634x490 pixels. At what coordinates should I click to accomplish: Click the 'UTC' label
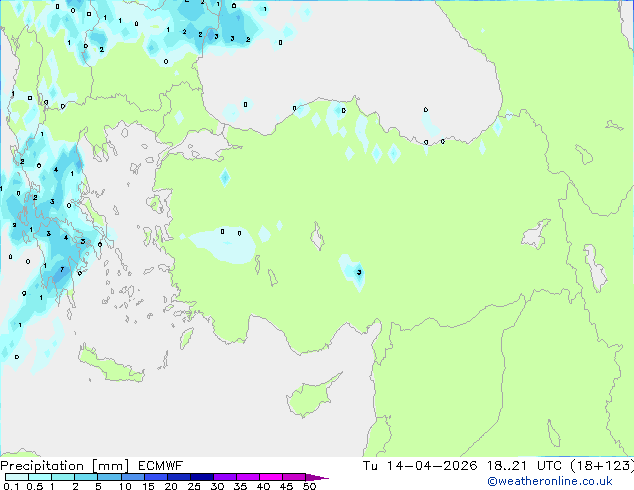tap(549, 466)
